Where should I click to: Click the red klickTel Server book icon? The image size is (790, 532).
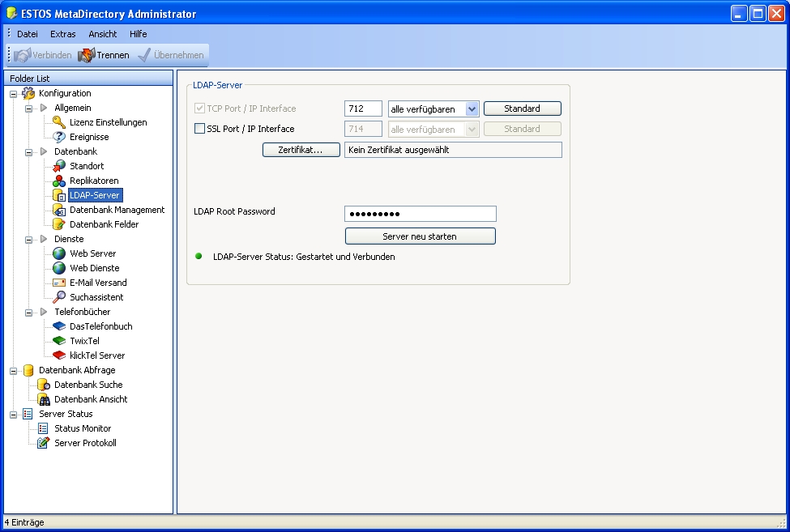pos(59,355)
